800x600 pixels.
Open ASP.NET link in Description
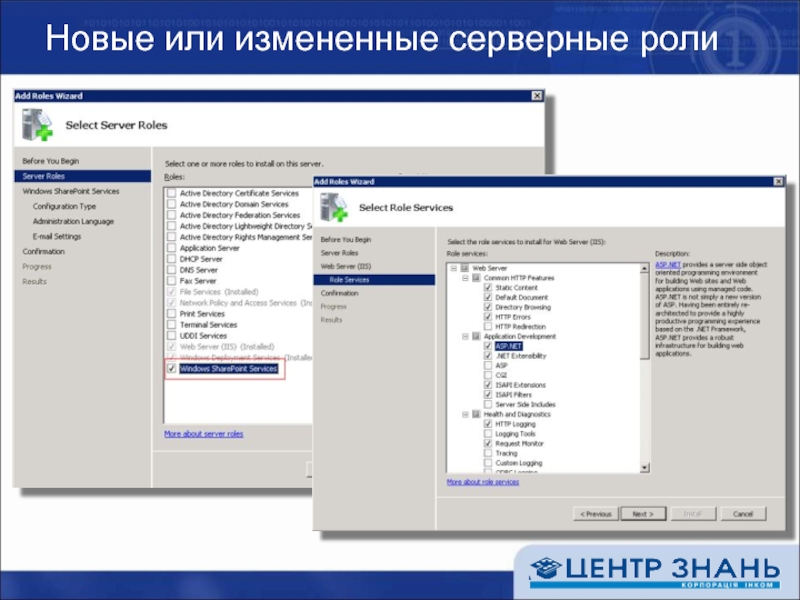pyautogui.click(x=668, y=265)
